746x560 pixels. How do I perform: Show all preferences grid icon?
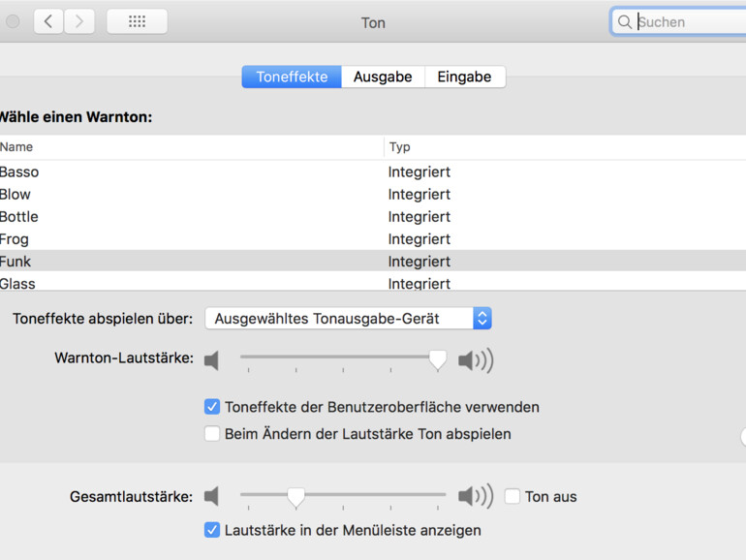(x=137, y=21)
